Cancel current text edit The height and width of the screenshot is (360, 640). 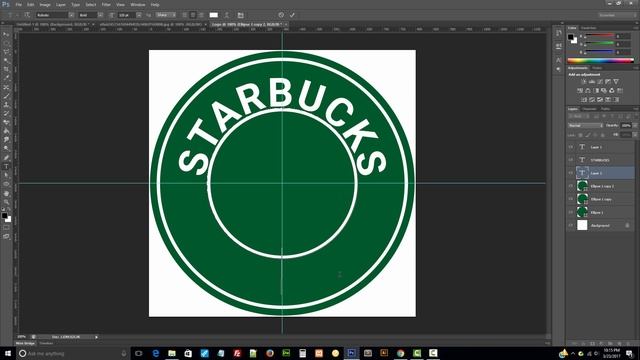[281, 15]
